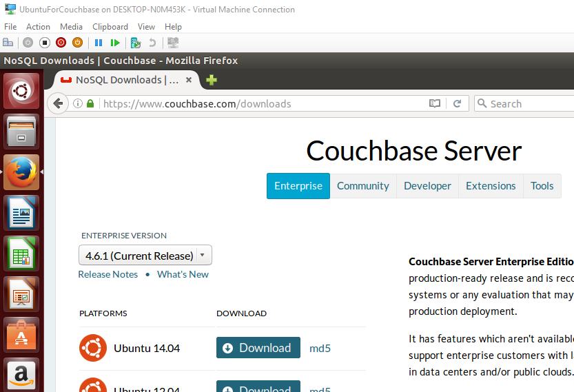574x392 pixels.
Task: Click the DOWNLOAD column heading
Action: tap(242, 313)
